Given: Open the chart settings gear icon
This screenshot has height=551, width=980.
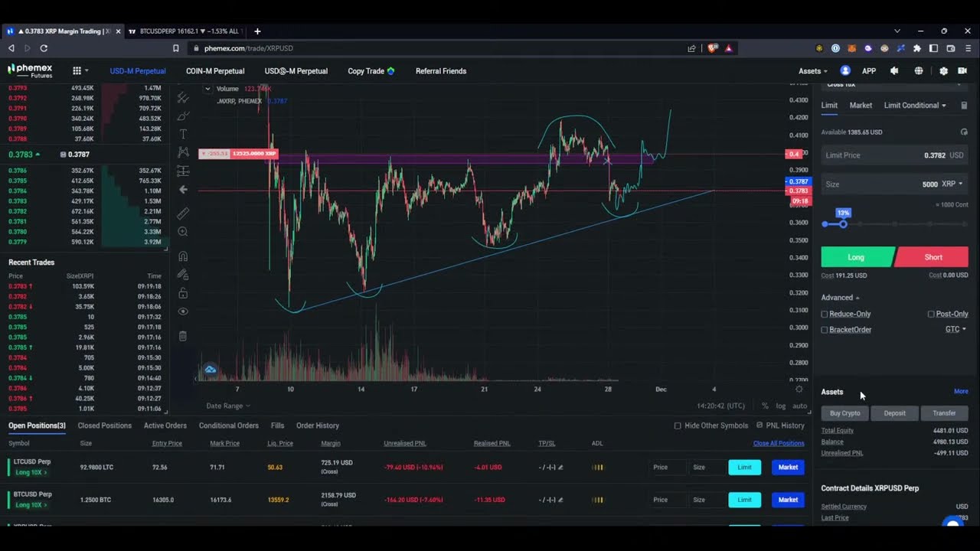Looking at the screenshot, I should [799, 389].
